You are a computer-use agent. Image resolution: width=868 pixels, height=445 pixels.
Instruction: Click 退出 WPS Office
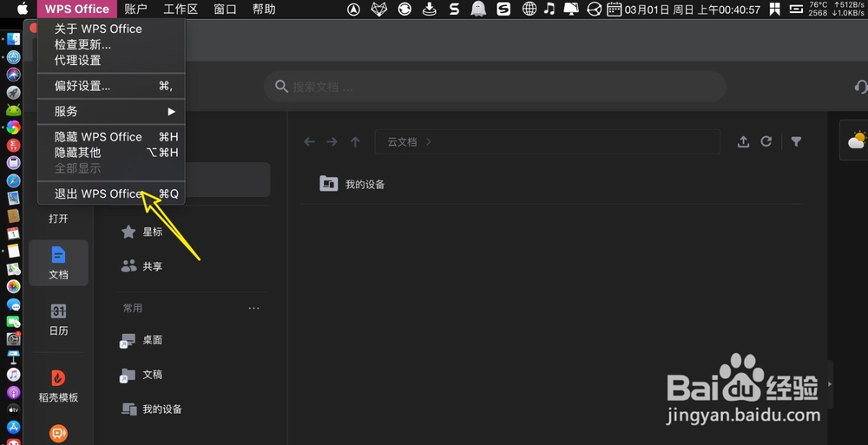click(111, 193)
